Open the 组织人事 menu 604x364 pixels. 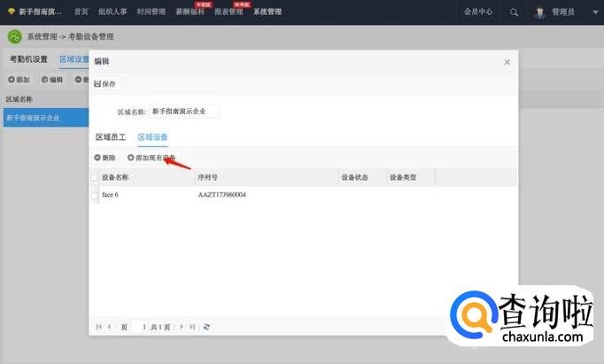pyautogui.click(x=112, y=12)
